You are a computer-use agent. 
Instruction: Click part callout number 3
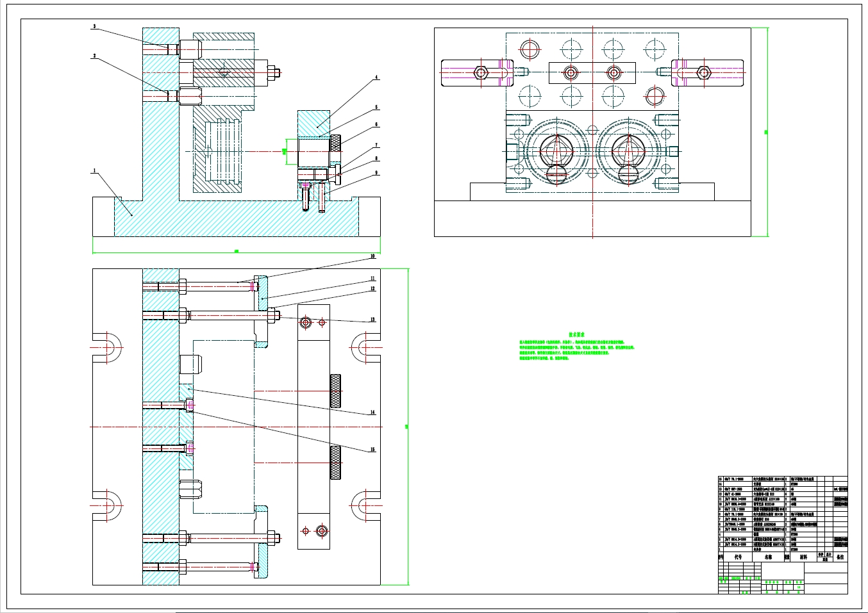point(94,26)
